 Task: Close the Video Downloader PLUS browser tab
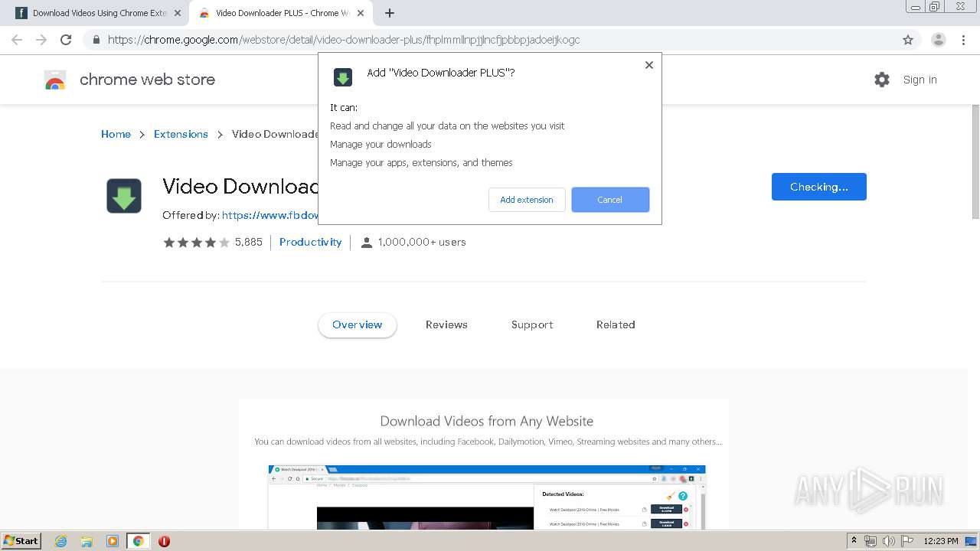click(361, 13)
